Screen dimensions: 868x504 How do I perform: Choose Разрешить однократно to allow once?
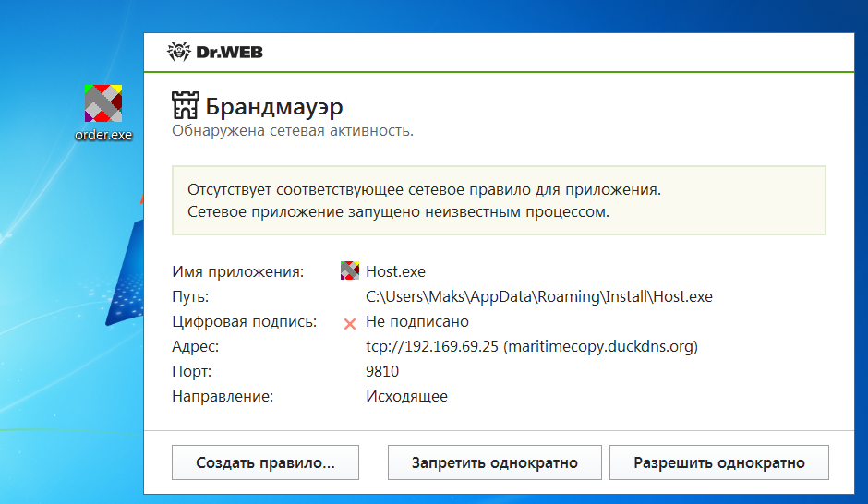(719, 462)
